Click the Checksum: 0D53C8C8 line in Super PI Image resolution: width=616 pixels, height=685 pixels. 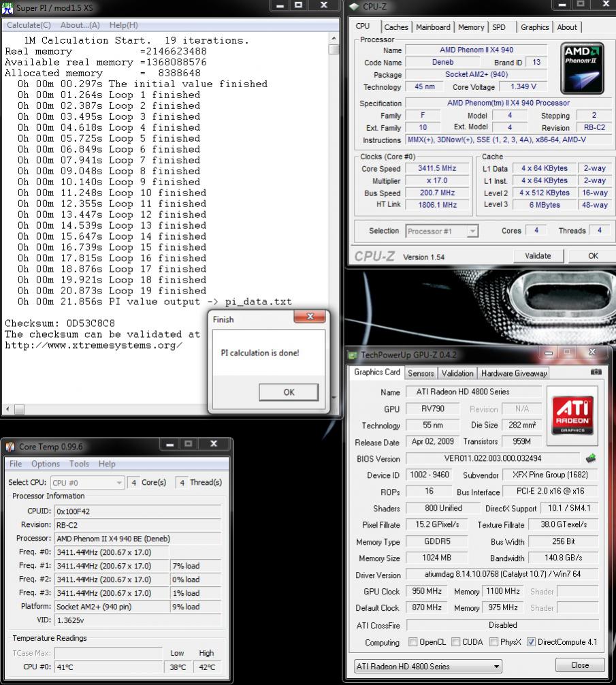60,323
